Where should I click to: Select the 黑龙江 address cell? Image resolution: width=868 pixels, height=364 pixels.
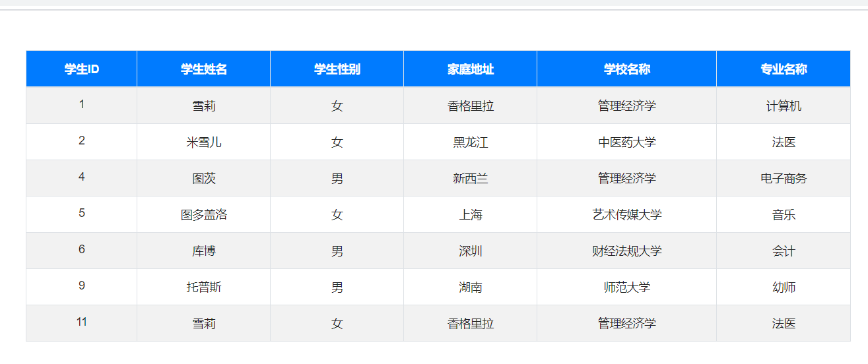(x=471, y=142)
